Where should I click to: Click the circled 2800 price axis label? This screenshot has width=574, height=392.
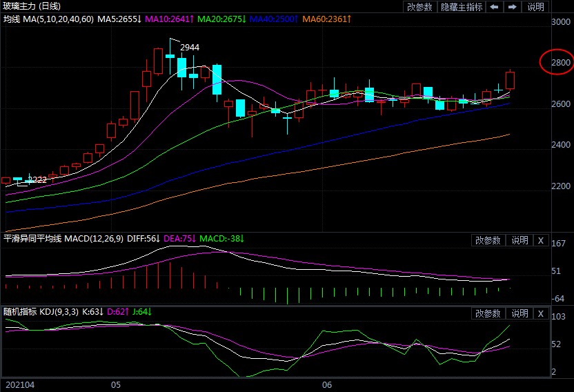[x=560, y=63]
